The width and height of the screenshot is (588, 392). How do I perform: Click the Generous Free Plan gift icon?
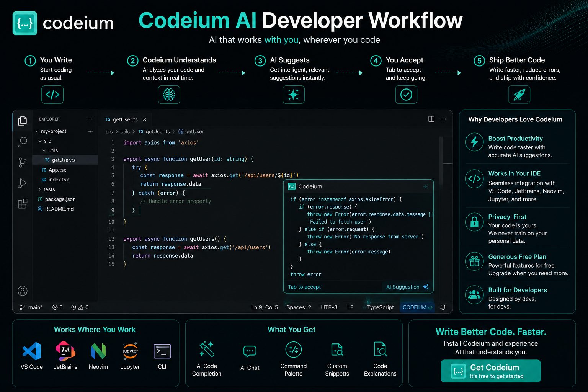tap(474, 261)
